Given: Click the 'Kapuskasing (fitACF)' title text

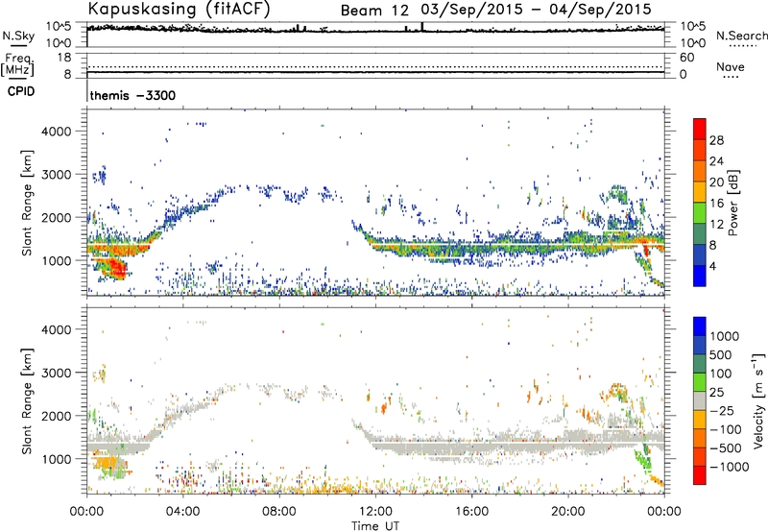Looking at the screenshot, I should click(179, 9).
